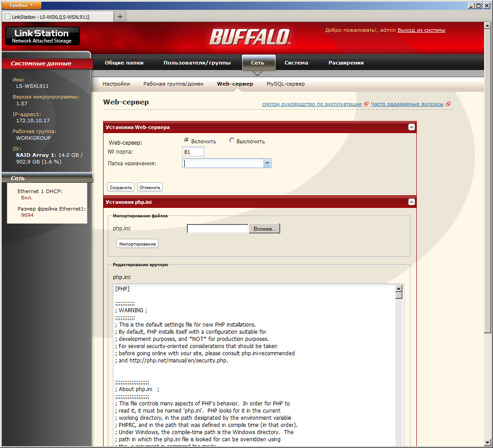Select the Сеть main tab

(x=258, y=63)
